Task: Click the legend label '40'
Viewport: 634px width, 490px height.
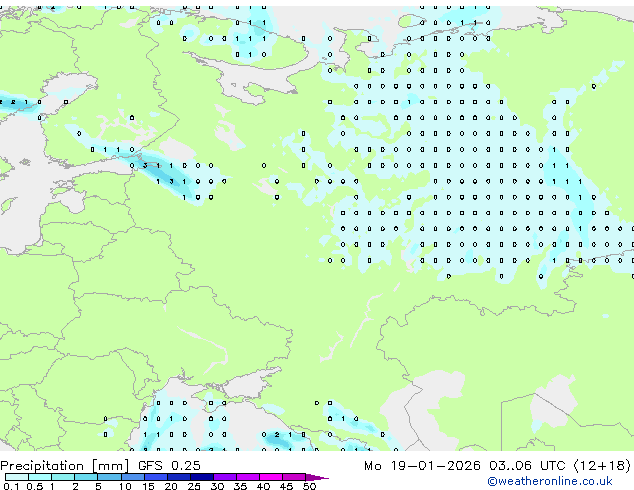Action: point(263,486)
